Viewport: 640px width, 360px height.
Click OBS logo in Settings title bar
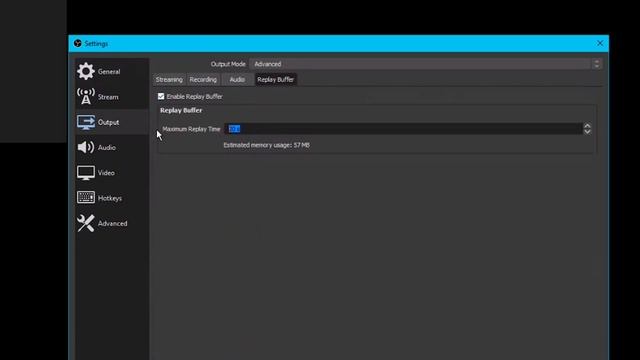(78, 43)
